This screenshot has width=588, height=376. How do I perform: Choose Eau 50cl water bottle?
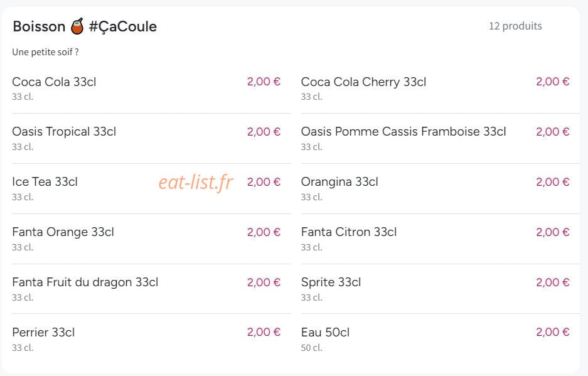click(441, 339)
